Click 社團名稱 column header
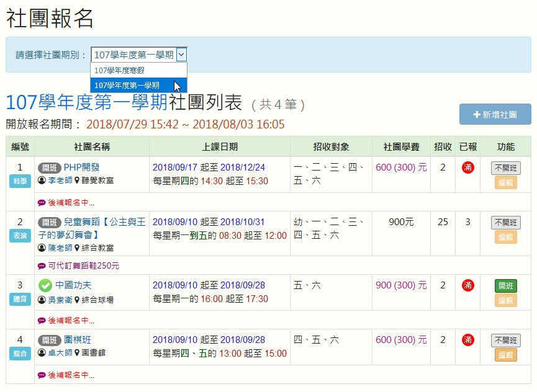This screenshot has width=537, height=392. coord(92,147)
